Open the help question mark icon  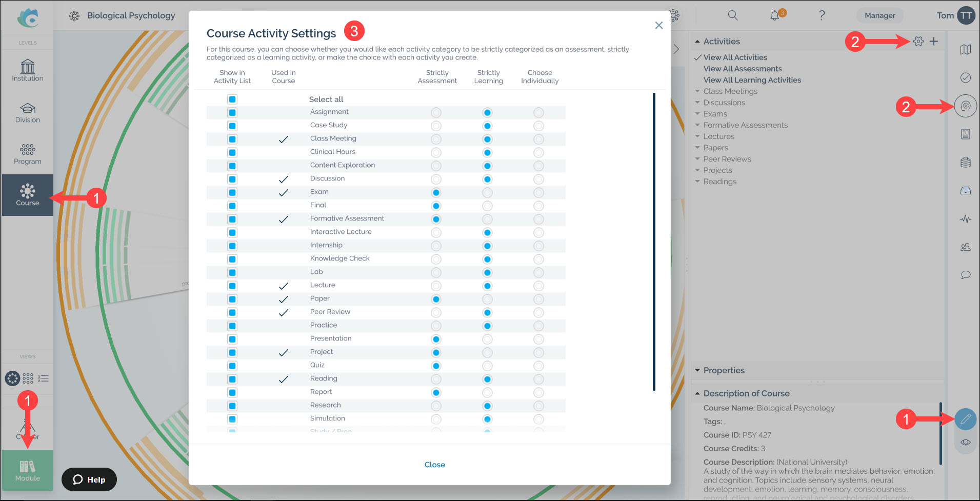(822, 15)
